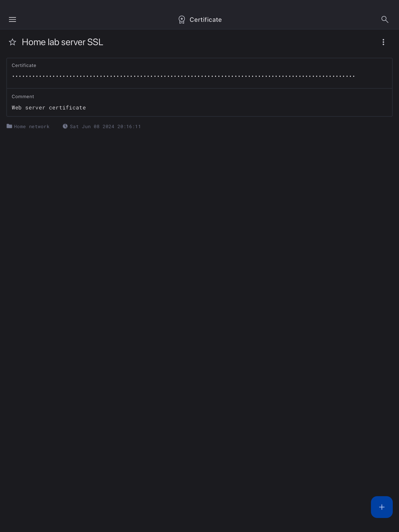Select the "Web server certificate" comment text
The height and width of the screenshot is (532, 399).
point(49,107)
